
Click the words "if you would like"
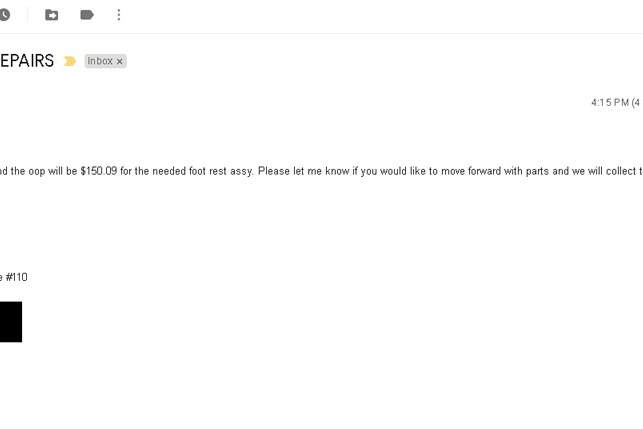(389, 171)
